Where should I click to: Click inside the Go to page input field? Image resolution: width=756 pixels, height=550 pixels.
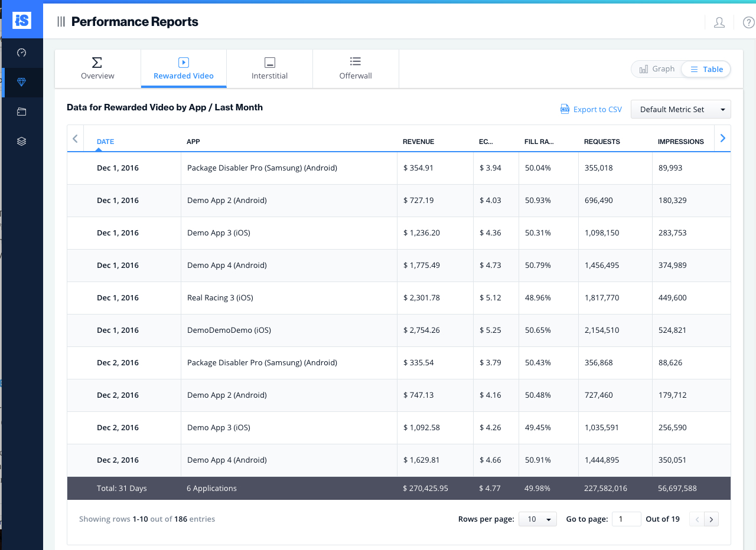tap(626, 519)
